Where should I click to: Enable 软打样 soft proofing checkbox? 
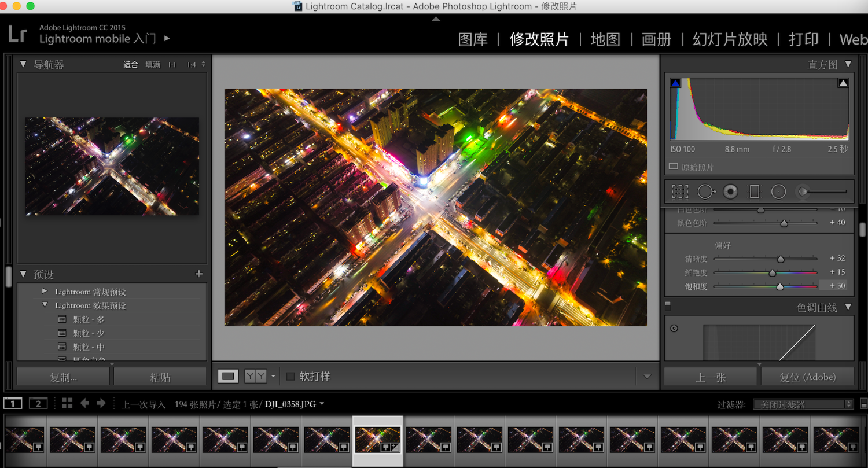tap(290, 377)
